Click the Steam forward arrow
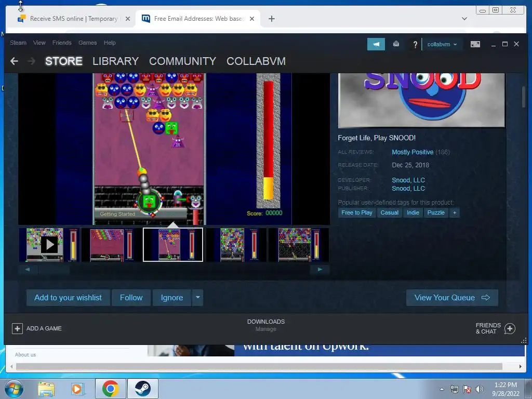Image resolution: width=532 pixels, height=399 pixels. click(x=31, y=61)
